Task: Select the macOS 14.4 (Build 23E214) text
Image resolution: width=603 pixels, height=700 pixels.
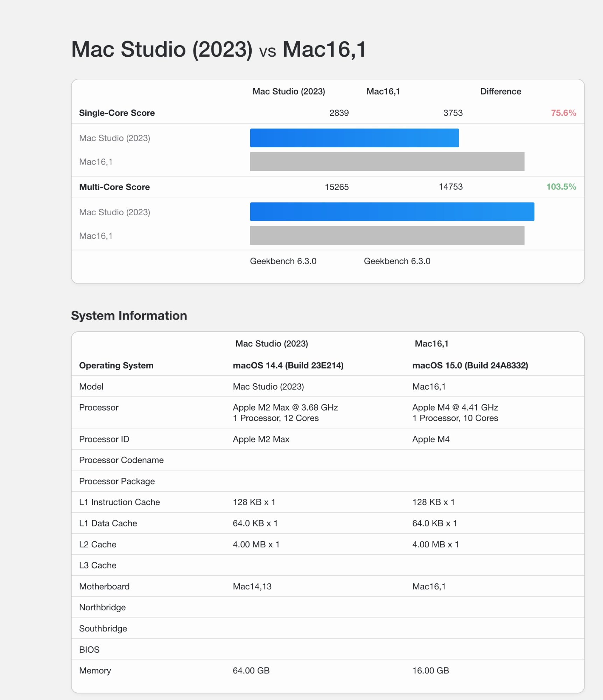Action: pos(288,365)
